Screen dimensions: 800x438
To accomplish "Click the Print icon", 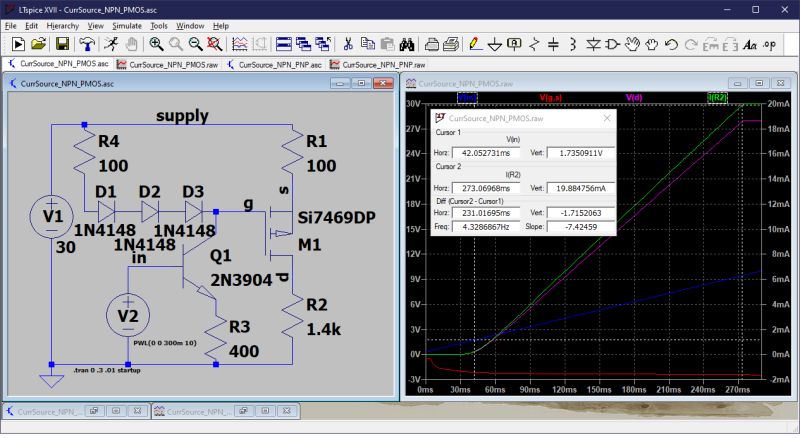I will tap(432, 44).
